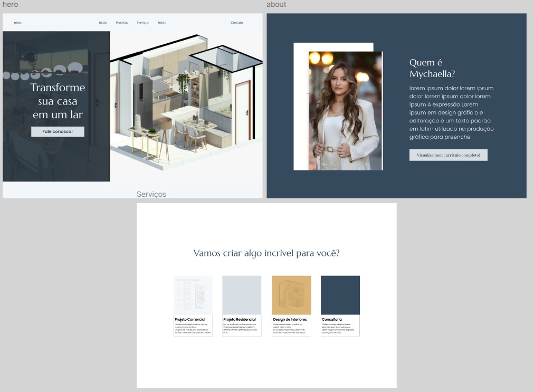
Task: Click the 'mkm' logo in the navbar
Action: point(18,23)
